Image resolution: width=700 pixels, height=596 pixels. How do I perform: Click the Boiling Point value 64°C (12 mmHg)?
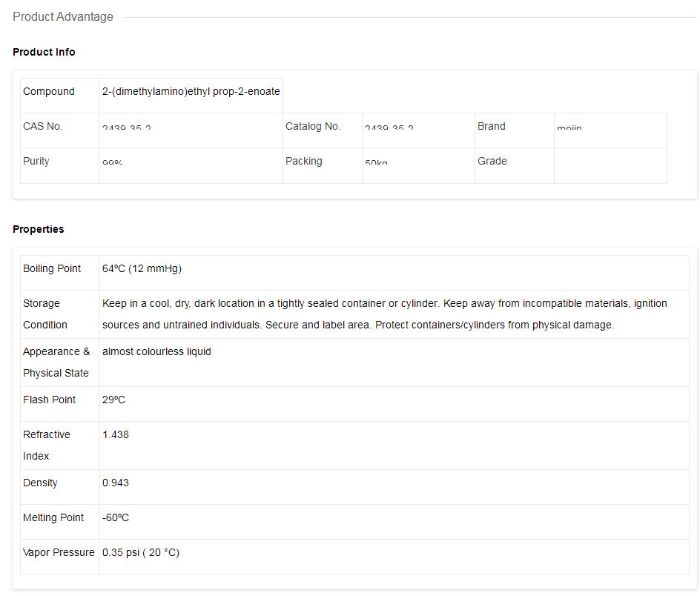142,268
